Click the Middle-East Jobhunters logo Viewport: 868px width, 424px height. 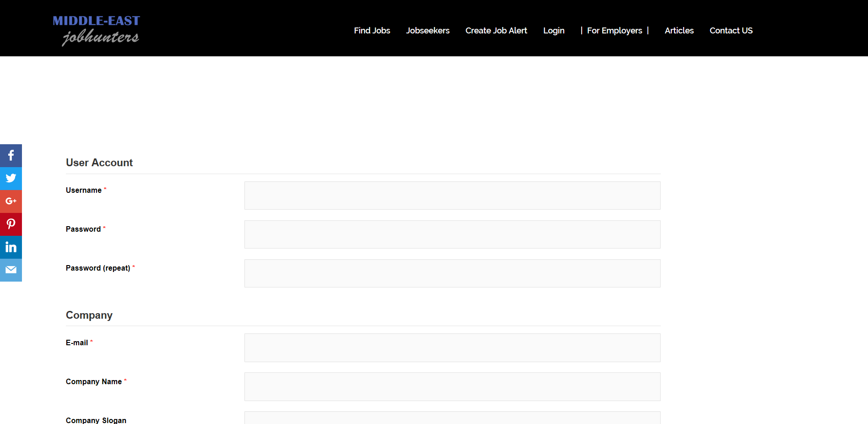tap(97, 30)
